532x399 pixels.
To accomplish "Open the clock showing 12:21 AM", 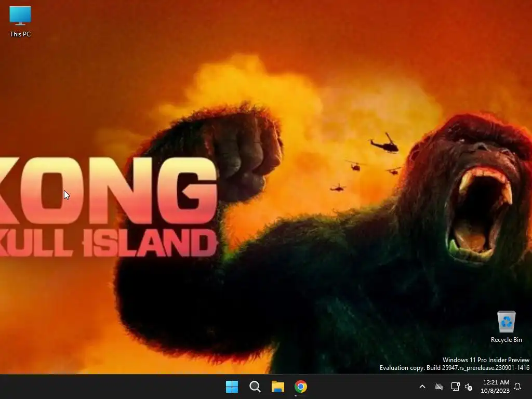I will point(495,387).
